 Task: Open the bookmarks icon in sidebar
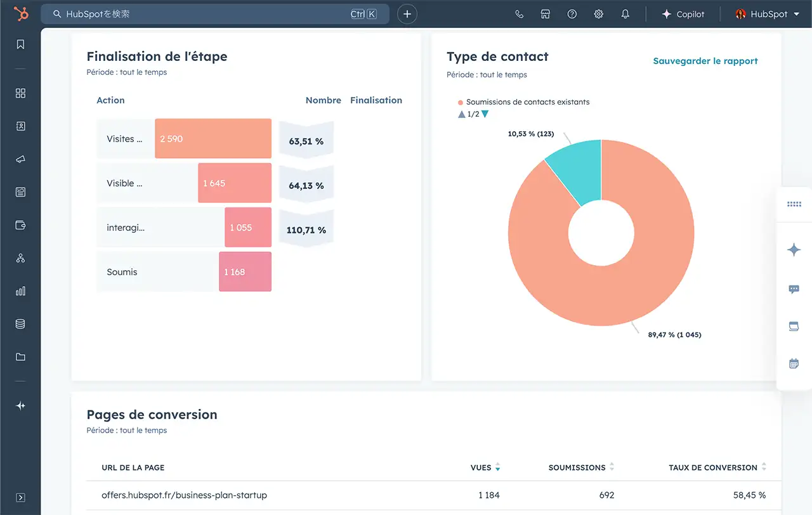[x=20, y=44]
